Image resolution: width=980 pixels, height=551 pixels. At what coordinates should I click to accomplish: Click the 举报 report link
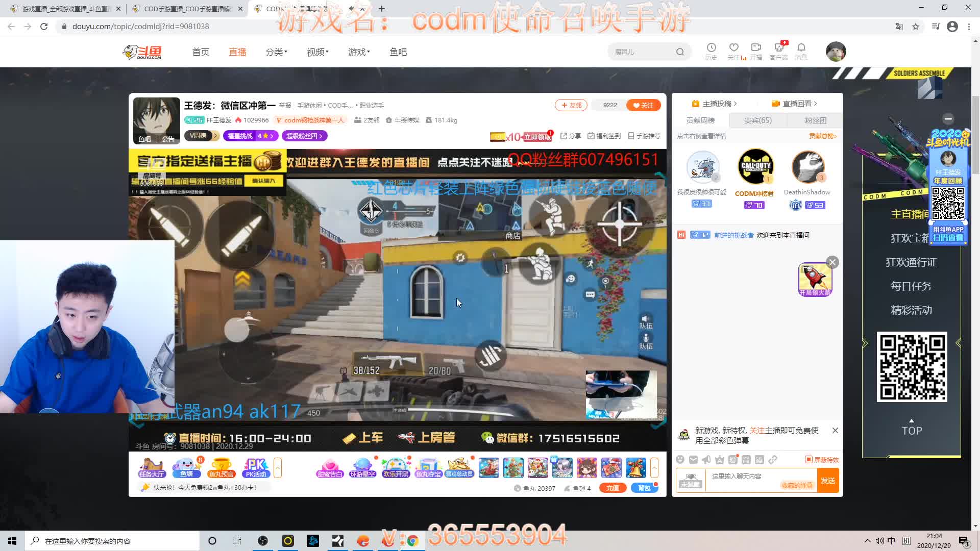point(285,106)
